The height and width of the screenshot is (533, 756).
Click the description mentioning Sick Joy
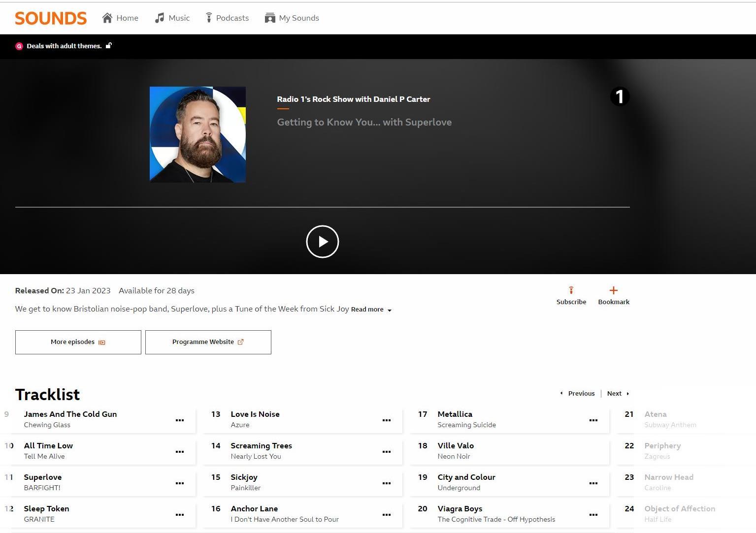(x=182, y=309)
